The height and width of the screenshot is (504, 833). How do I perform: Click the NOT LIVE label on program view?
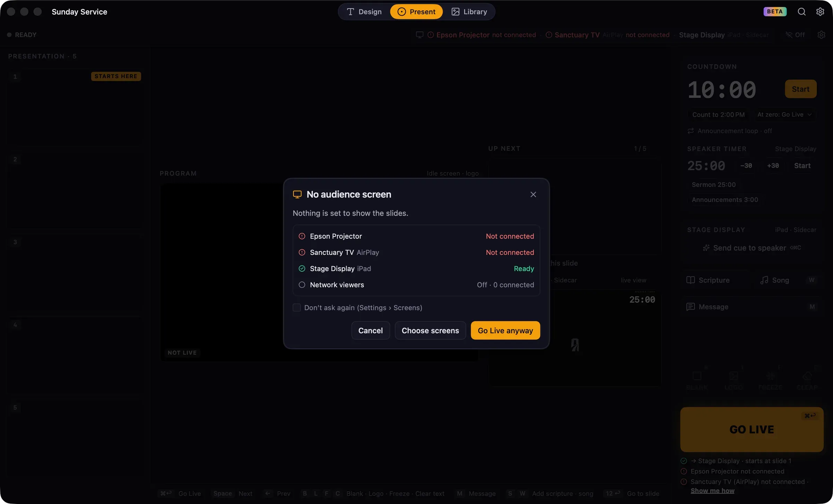pos(182,353)
